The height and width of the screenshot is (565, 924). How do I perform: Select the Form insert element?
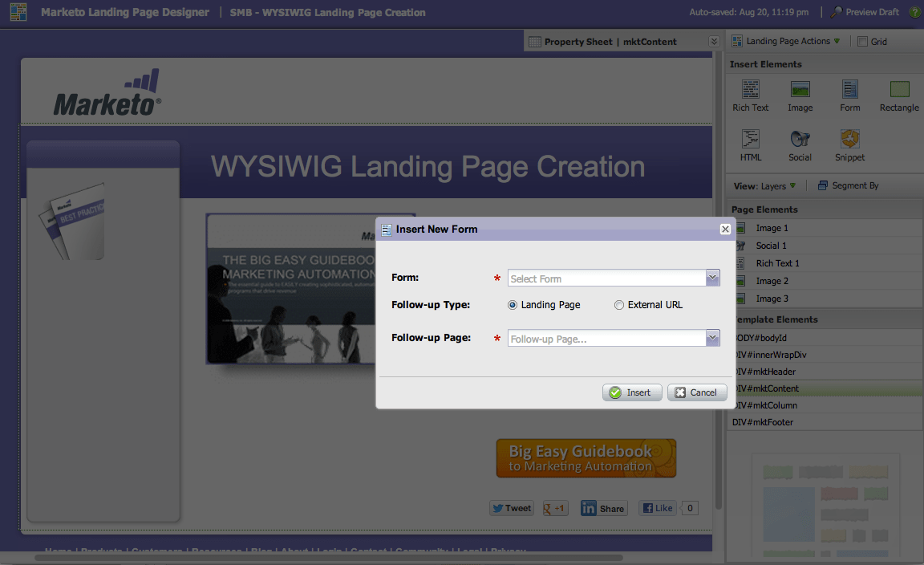tap(849, 96)
